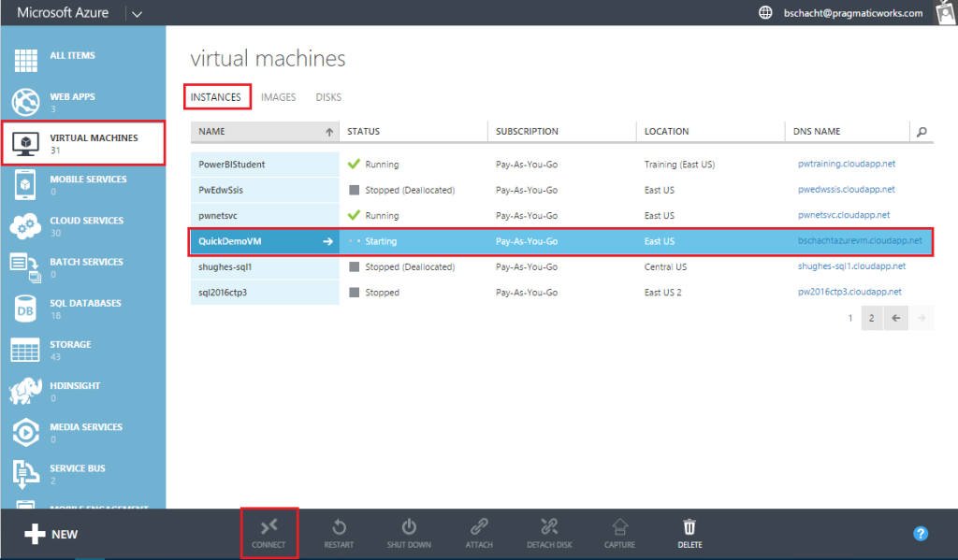
Task: Click the Restart icon in command bar
Action: pos(339,528)
